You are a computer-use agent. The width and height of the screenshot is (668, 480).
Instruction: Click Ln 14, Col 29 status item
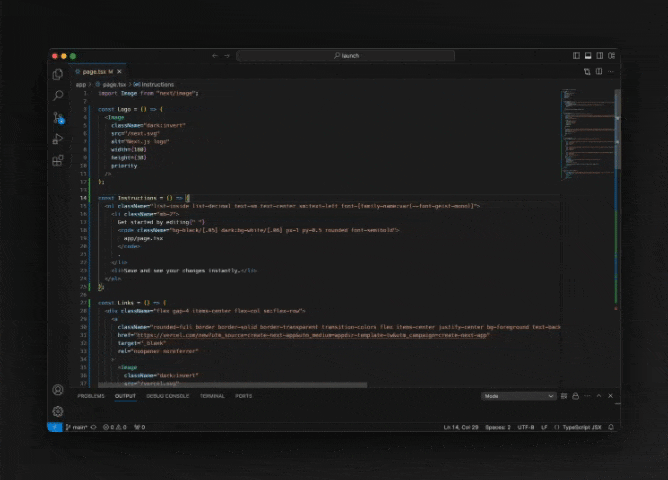[461, 427]
